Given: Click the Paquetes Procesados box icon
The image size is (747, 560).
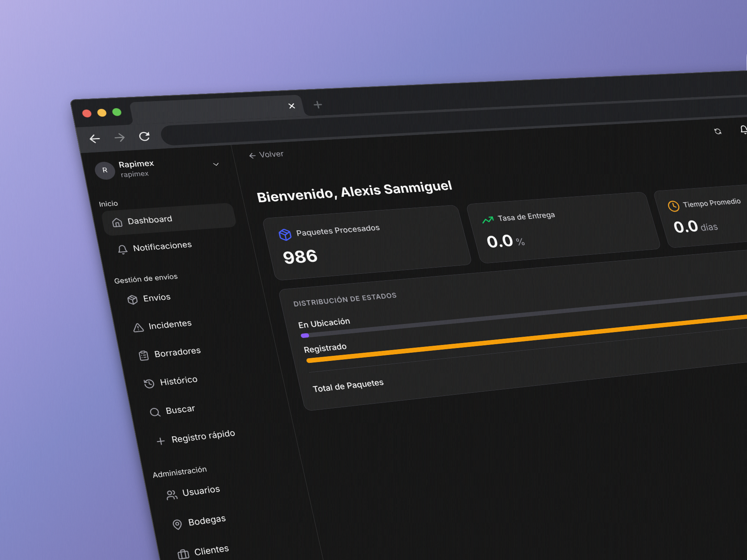Looking at the screenshot, I should pyautogui.click(x=285, y=234).
